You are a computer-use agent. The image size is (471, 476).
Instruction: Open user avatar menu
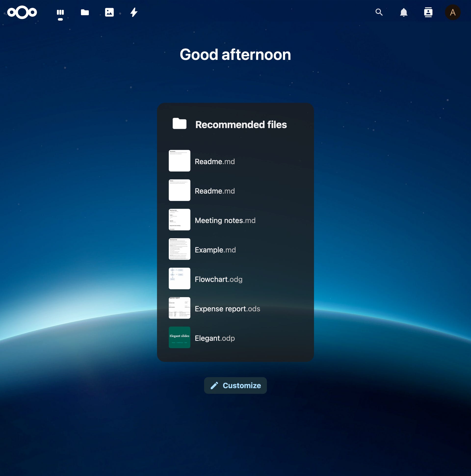453,12
